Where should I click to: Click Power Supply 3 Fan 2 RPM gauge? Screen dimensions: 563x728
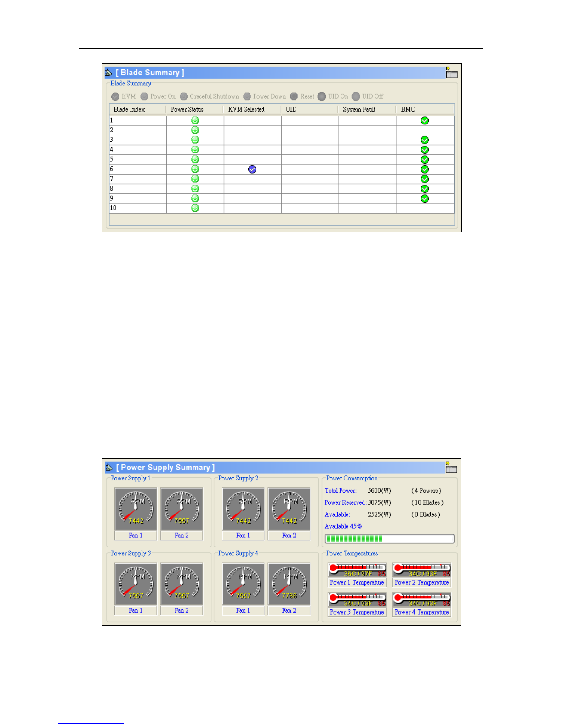(182, 584)
